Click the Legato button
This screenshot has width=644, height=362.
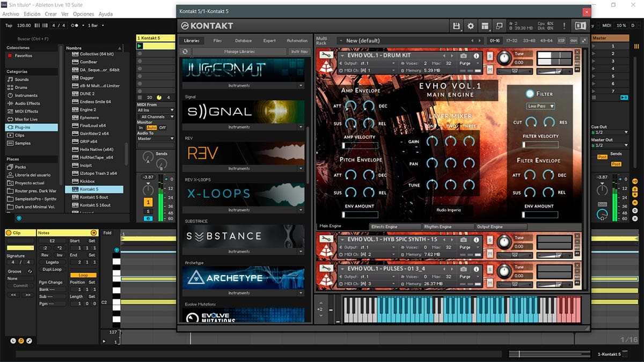(x=52, y=262)
